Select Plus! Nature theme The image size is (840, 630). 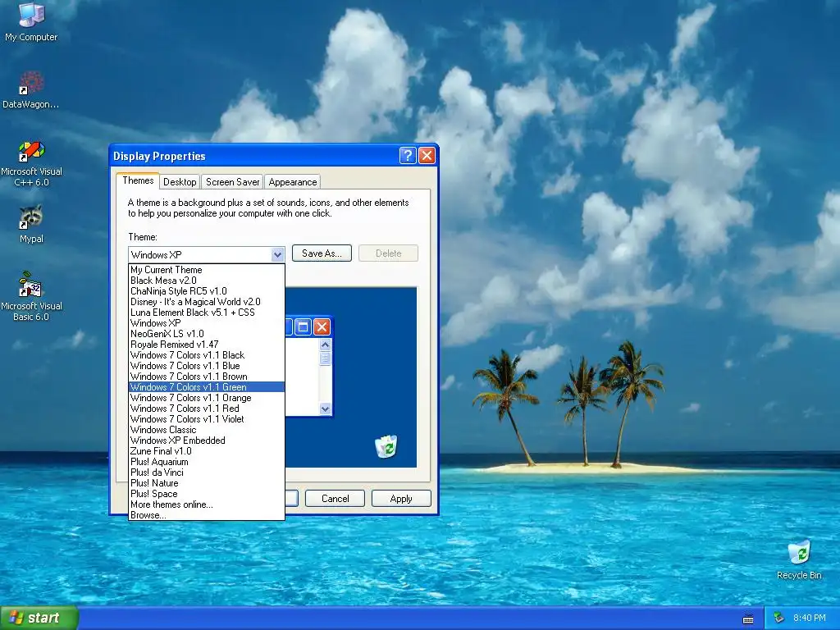[207, 483]
